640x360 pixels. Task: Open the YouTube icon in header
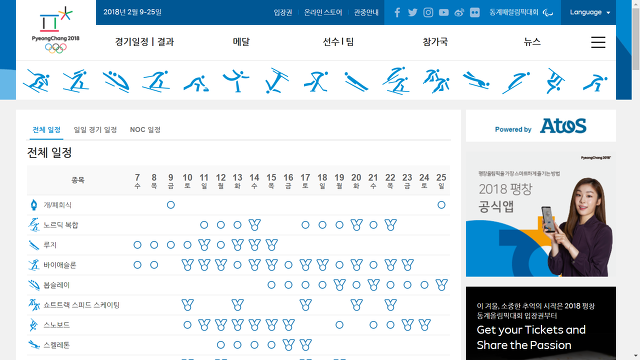click(444, 12)
